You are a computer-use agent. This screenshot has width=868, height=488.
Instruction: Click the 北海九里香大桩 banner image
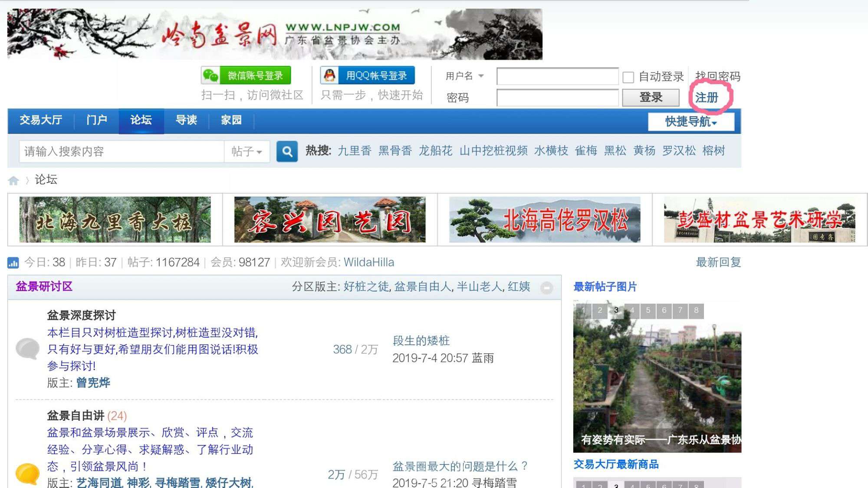click(x=115, y=219)
